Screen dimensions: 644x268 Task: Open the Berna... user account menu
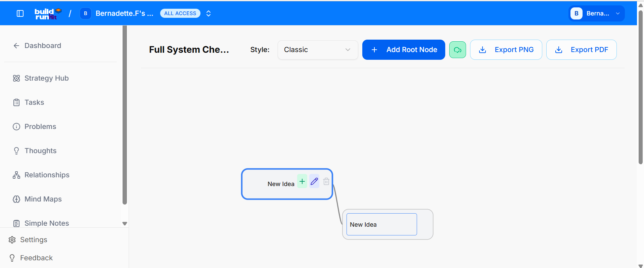tap(597, 13)
